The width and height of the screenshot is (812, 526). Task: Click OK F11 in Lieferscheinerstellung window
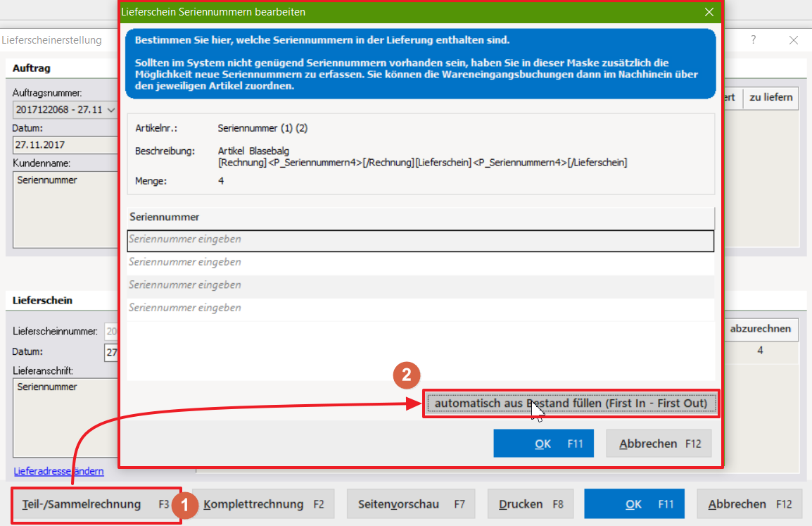coord(635,504)
